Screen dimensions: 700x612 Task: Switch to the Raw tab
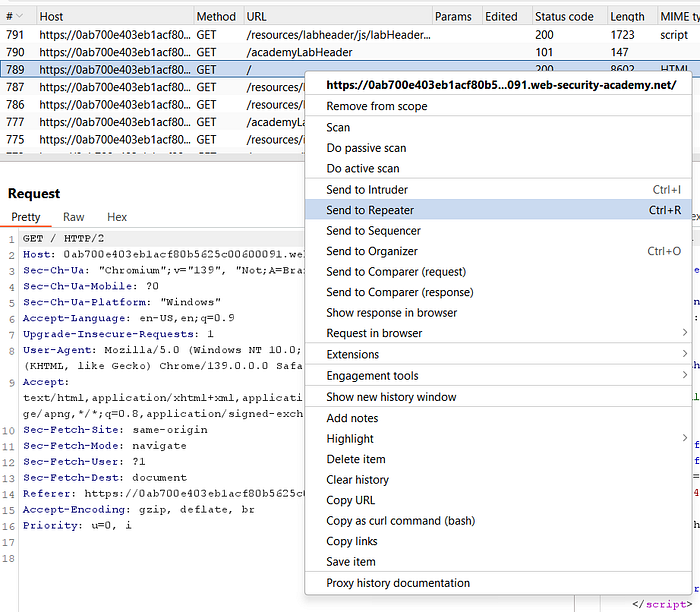(x=73, y=217)
